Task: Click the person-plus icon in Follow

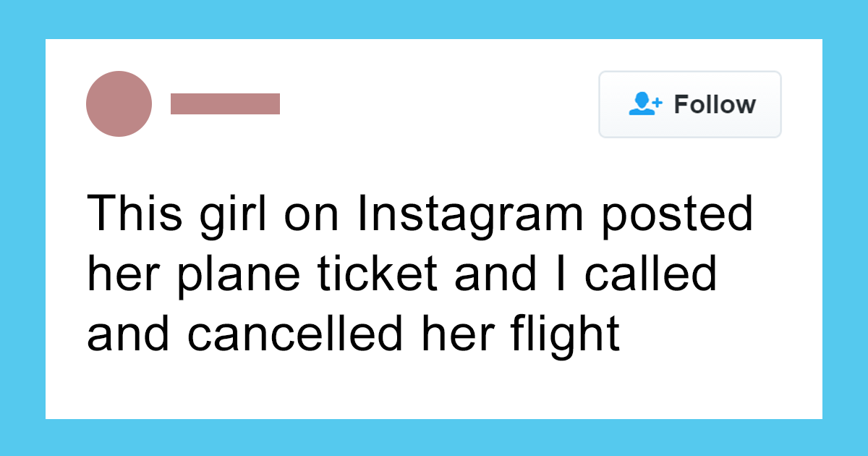Action: (x=645, y=104)
